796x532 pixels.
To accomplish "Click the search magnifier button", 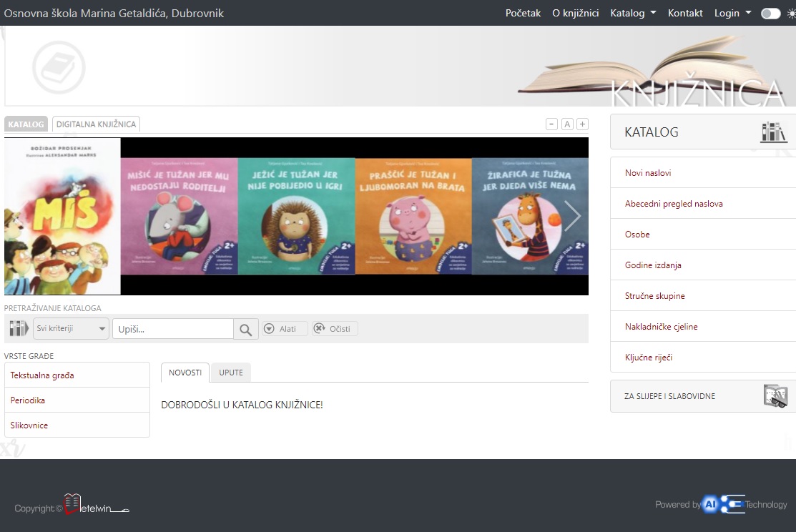I will click(x=246, y=329).
